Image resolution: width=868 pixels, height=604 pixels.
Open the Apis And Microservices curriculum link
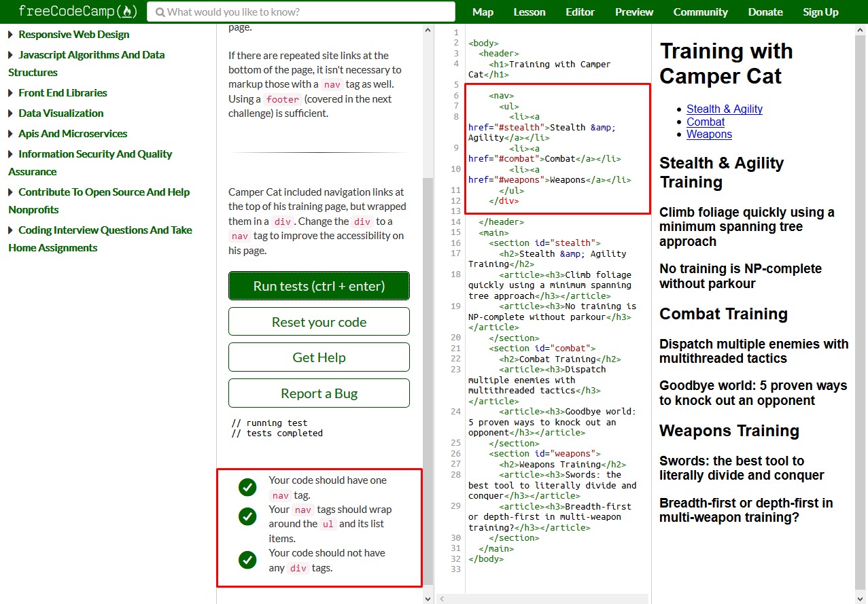[73, 134]
